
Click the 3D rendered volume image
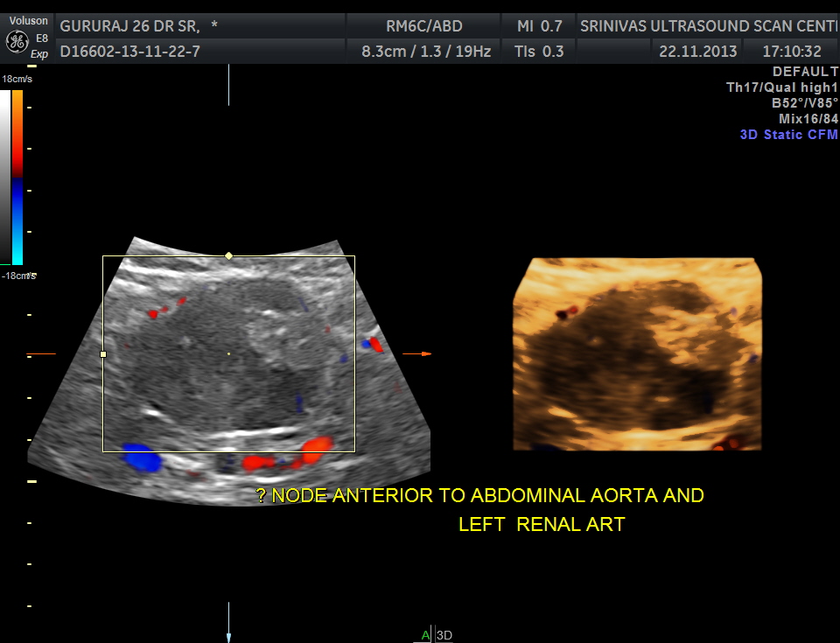pyautogui.click(x=636, y=354)
